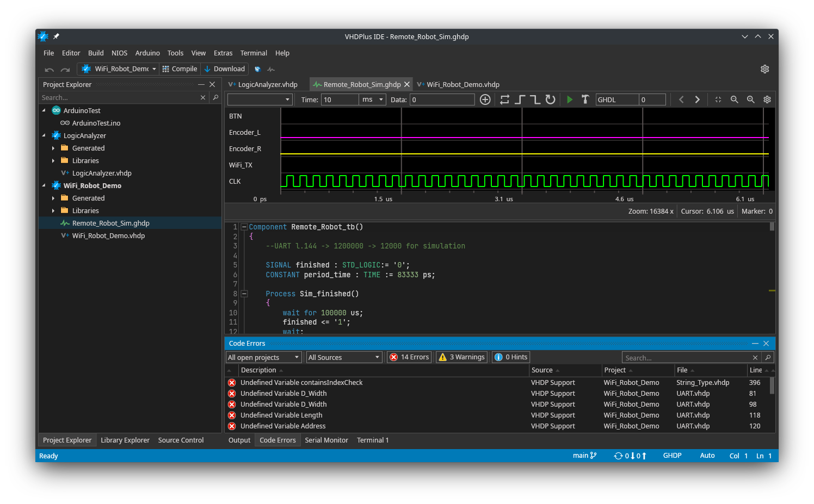The image size is (814, 504).
Task: Click the circled plus add-signal icon
Action: click(485, 99)
